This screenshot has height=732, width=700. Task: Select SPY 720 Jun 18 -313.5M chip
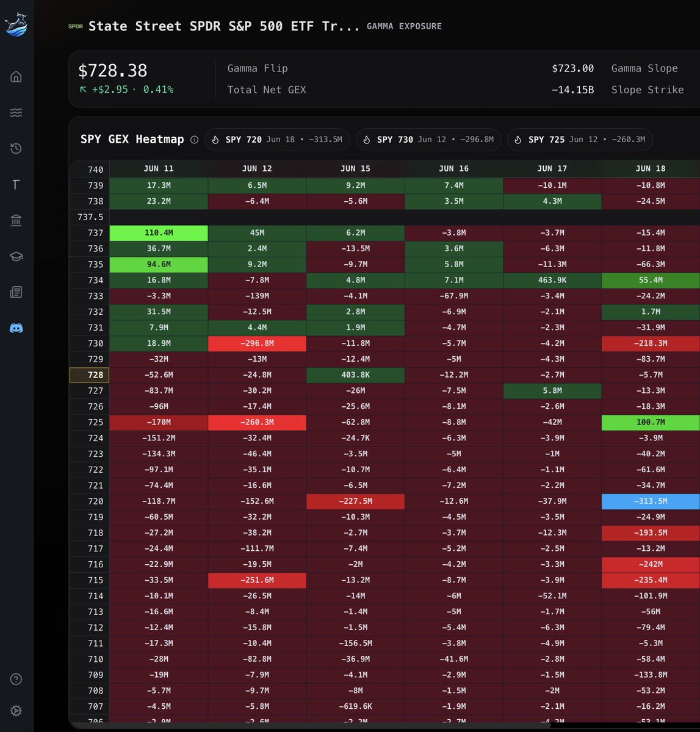point(278,140)
